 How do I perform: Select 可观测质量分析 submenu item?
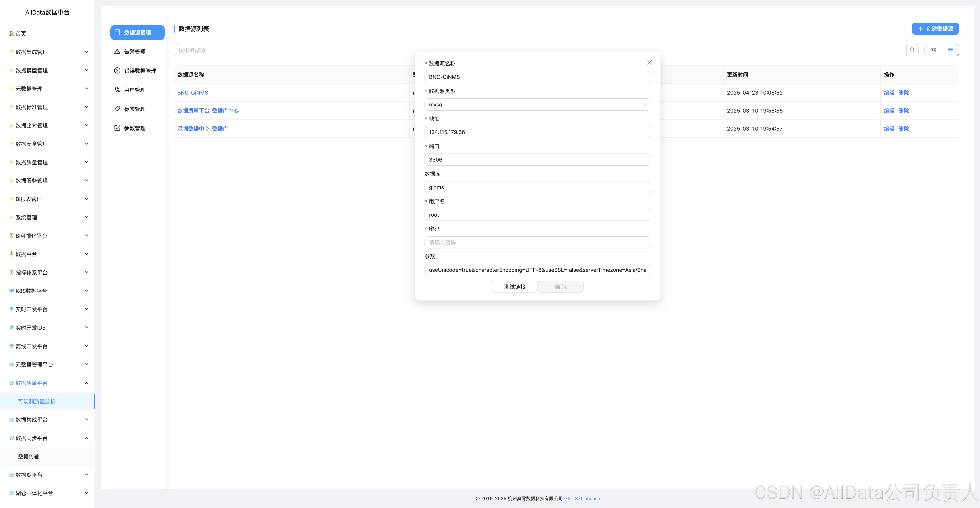click(48, 402)
